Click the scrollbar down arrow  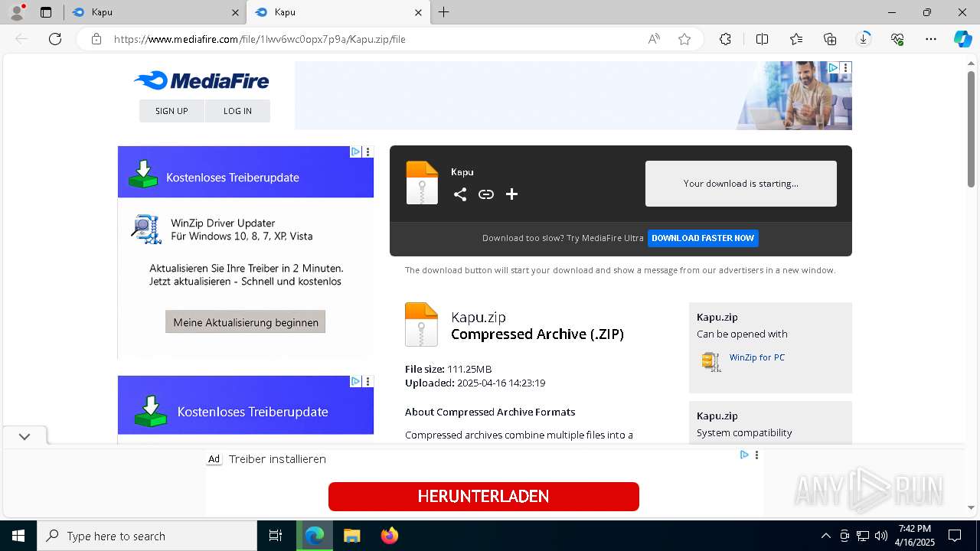972,507
